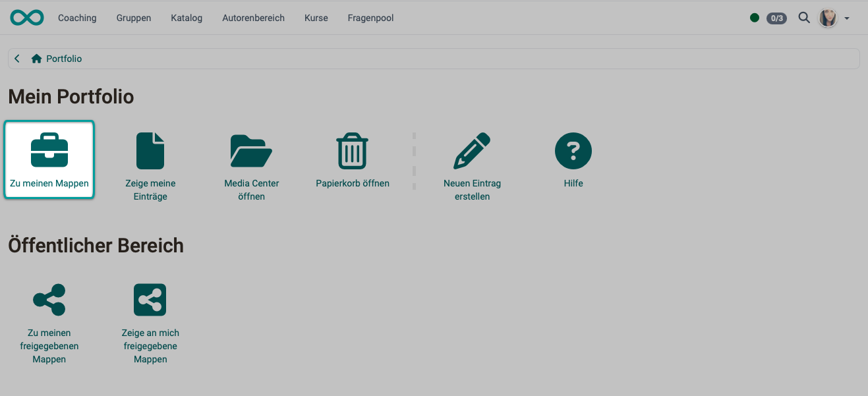Expand the user menu caret
Image resolution: width=868 pixels, height=396 pixels.
847,18
